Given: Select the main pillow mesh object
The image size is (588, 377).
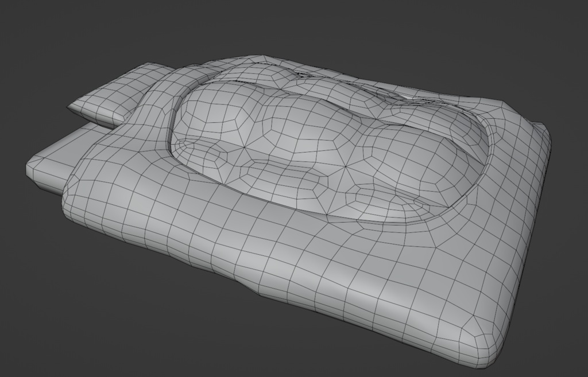Looking at the screenshot, I should [x=287, y=258].
